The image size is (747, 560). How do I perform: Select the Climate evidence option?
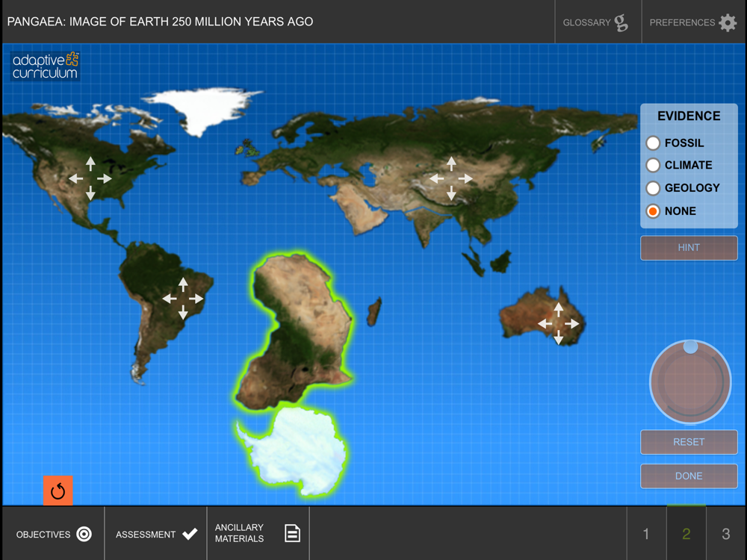click(679, 165)
